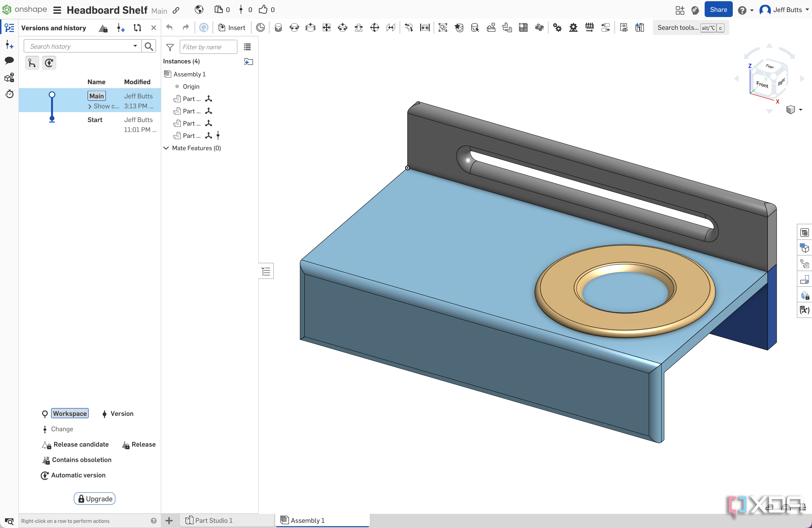The height and width of the screenshot is (528, 812).
Task: Click the Search tools box
Action: click(x=691, y=28)
